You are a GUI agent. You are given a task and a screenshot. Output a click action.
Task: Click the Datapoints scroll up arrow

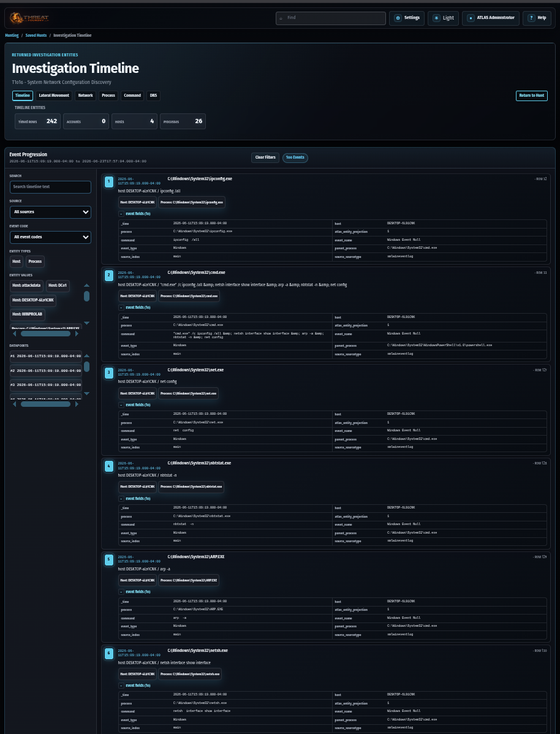click(x=86, y=356)
